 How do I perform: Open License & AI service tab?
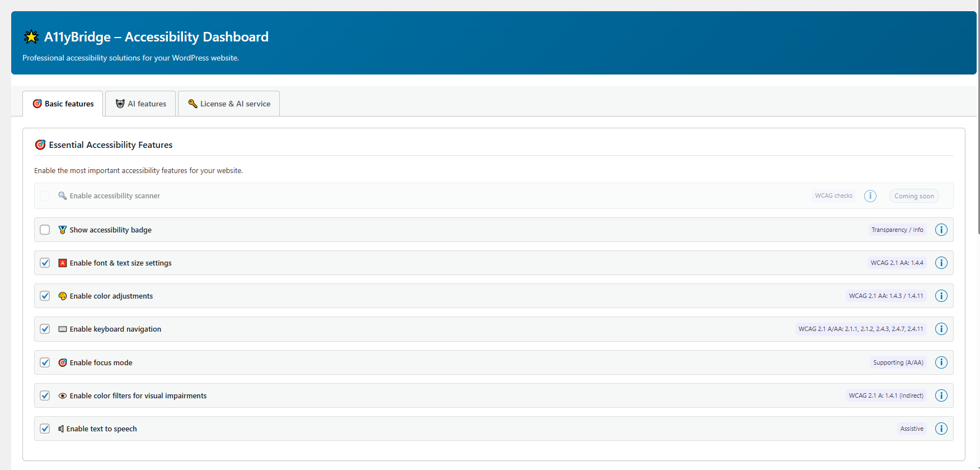[x=229, y=104]
